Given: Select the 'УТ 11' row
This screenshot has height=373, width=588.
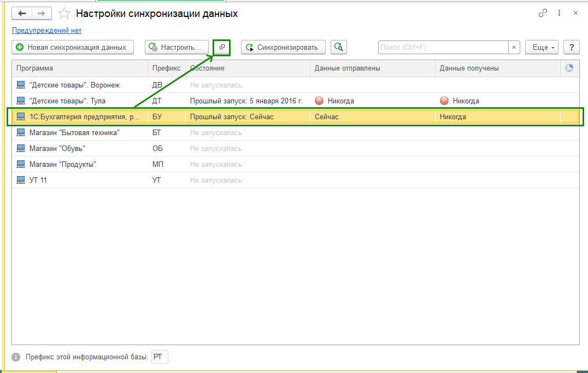Looking at the screenshot, I should click(296, 180).
